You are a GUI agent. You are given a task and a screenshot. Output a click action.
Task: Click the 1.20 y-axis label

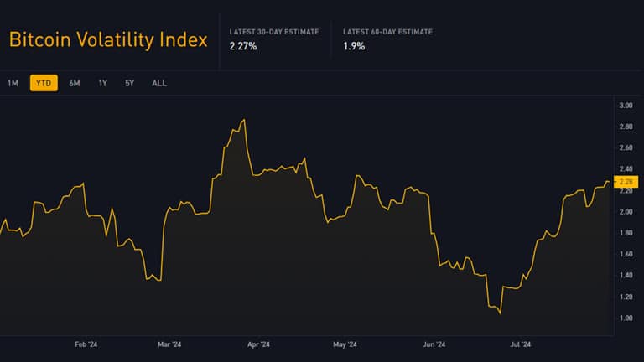[626, 297]
